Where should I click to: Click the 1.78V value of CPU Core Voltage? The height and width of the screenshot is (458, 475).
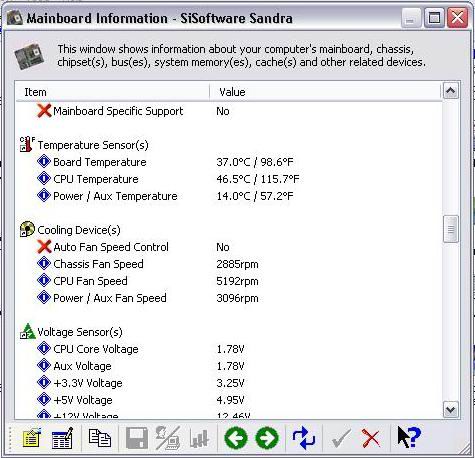[x=230, y=349]
